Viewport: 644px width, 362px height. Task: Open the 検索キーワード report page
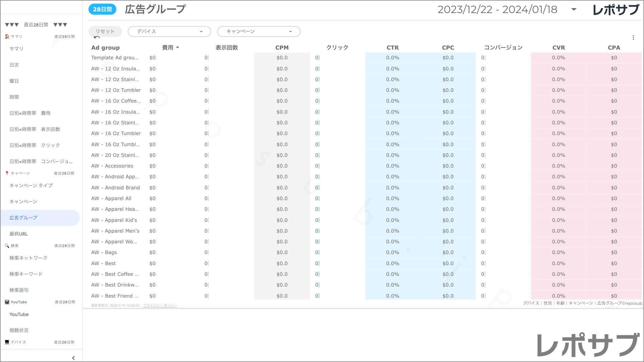[x=26, y=274]
